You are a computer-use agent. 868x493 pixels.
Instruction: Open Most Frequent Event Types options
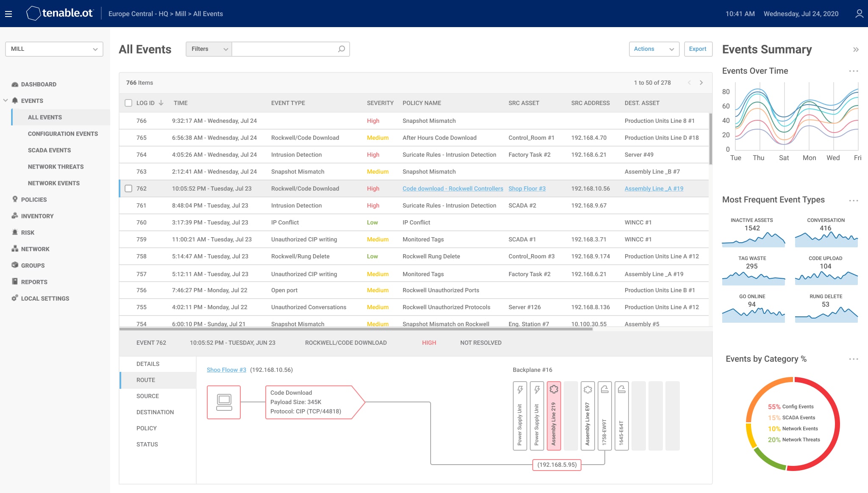[854, 200]
